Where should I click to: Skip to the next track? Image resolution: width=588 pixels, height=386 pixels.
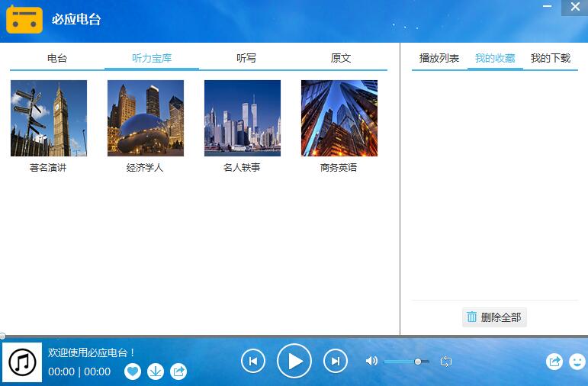(x=336, y=361)
